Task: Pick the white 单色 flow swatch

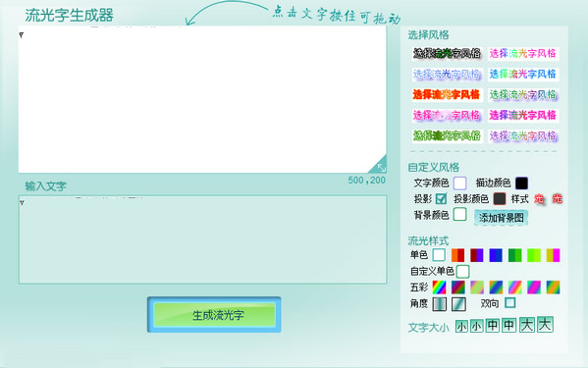Action: [439, 255]
